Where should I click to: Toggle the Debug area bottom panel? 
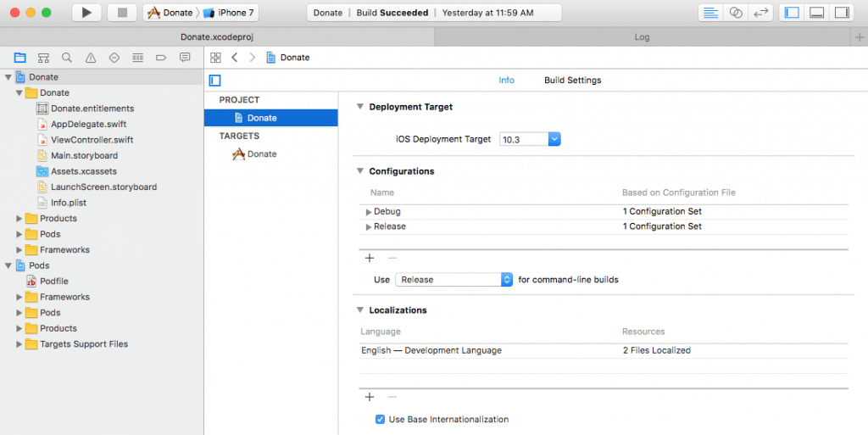817,13
